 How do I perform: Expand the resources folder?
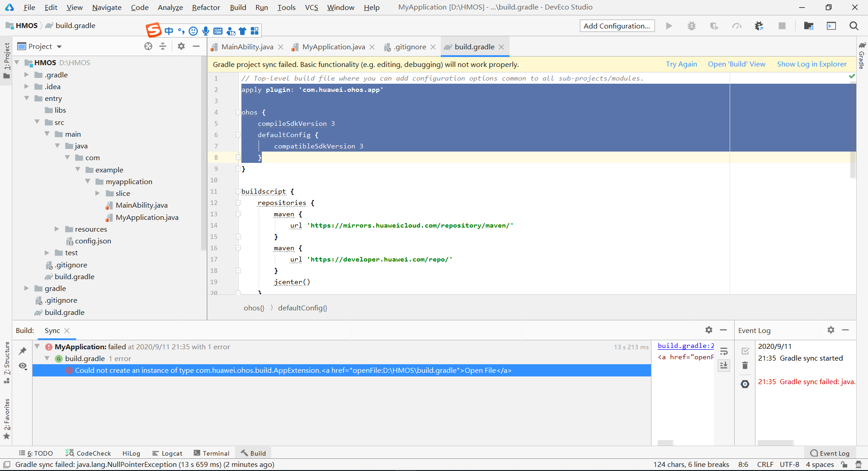pos(57,229)
